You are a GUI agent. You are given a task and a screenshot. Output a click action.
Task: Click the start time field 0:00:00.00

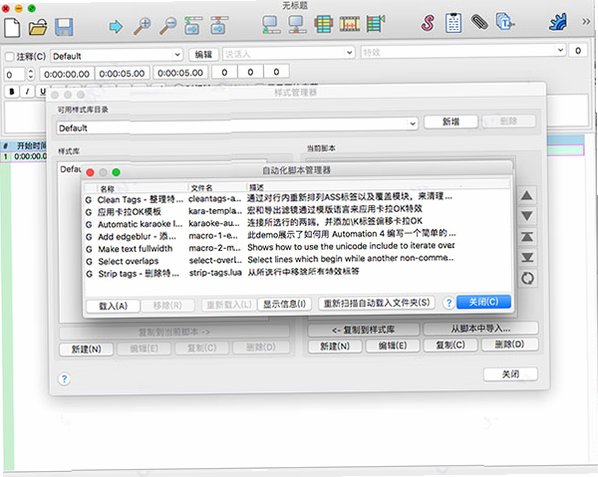(67, 74)
